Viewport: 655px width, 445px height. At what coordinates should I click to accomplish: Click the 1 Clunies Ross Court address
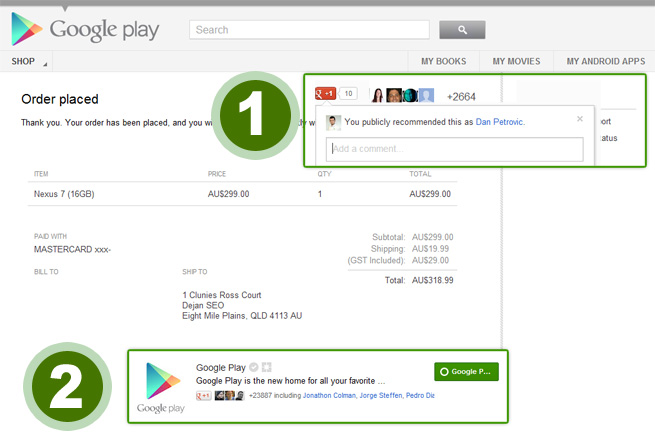point(222,295)
